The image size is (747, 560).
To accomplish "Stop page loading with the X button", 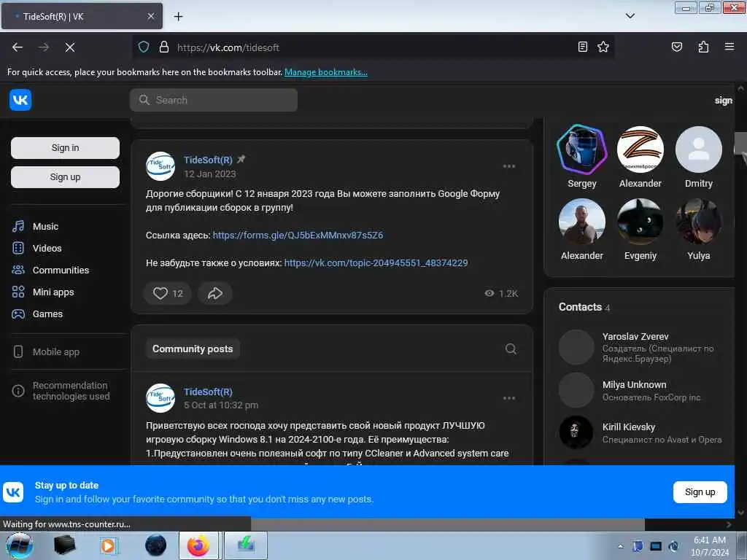I will point(70,47).
